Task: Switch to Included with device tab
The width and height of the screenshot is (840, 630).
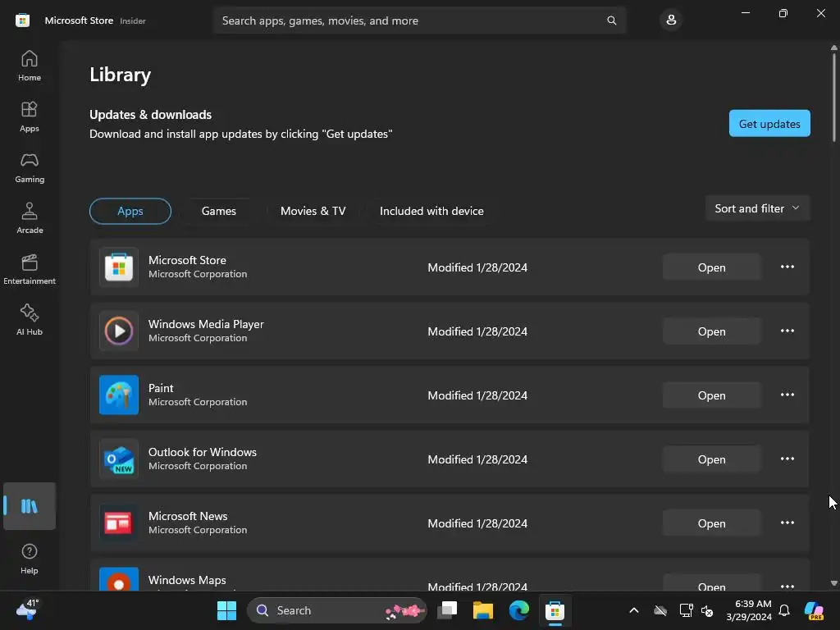Action: pos(431,211)
